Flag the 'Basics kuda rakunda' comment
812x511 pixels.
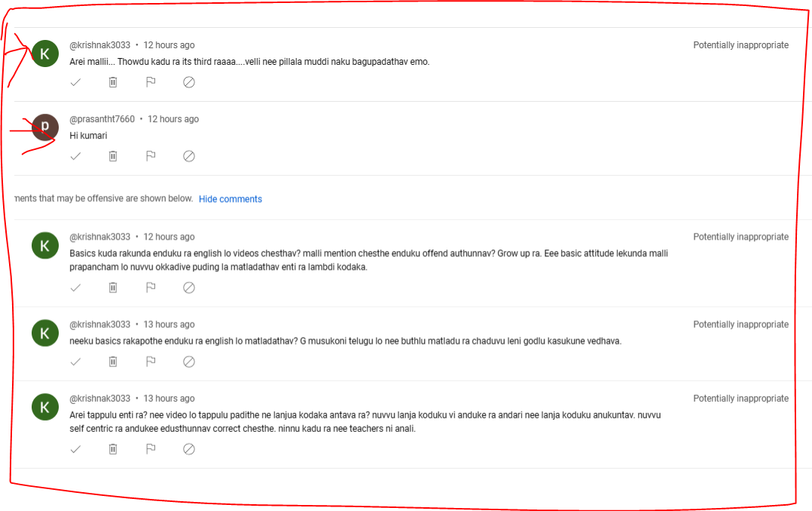click(x=151, y=288)
